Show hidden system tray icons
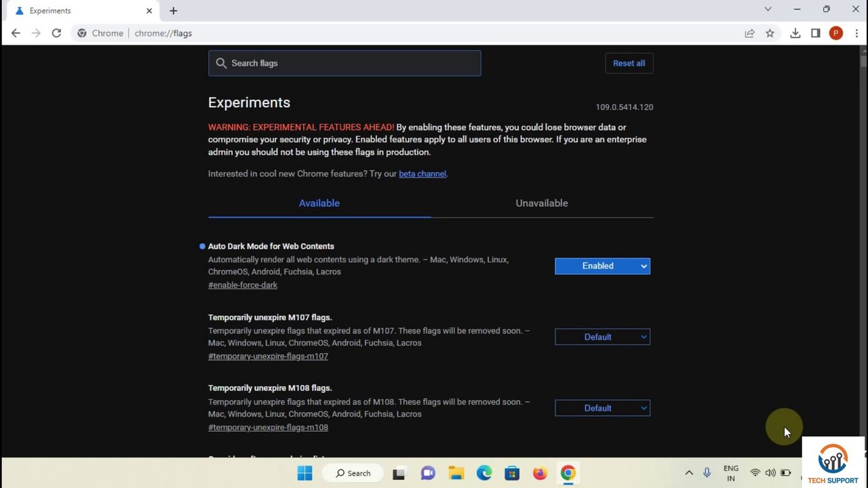 coord(689,473)
